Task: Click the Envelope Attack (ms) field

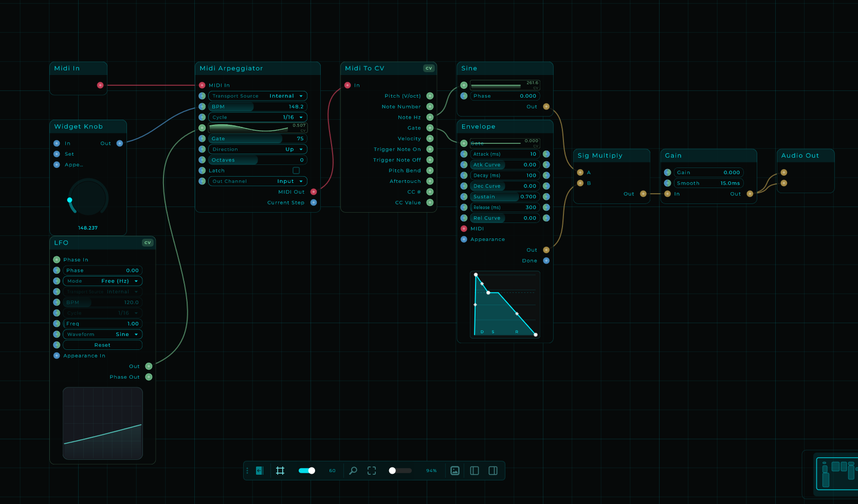Action: click(x=505, y=154)
